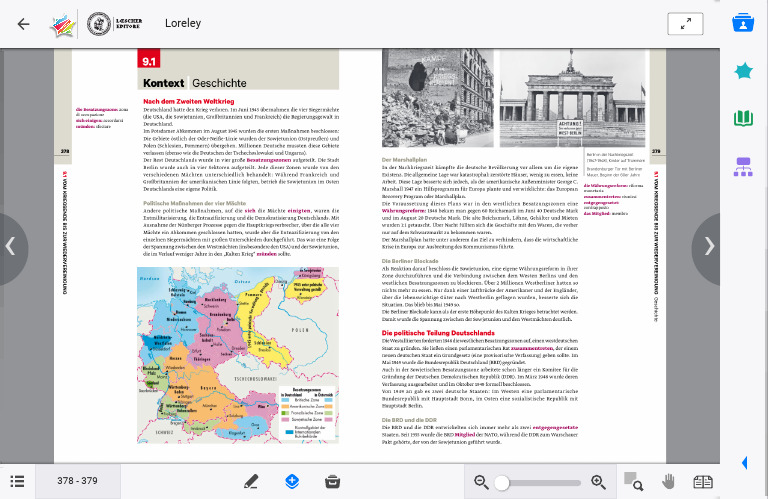
Task: Enter fullscreen mode with the expand button
Action: point(685,24)
